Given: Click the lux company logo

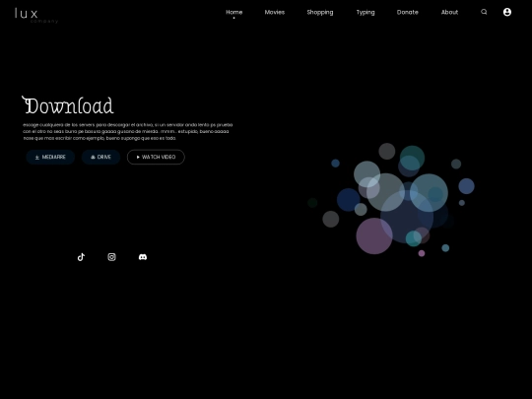Looking at the screenshot, I should [x=36, y=16].
